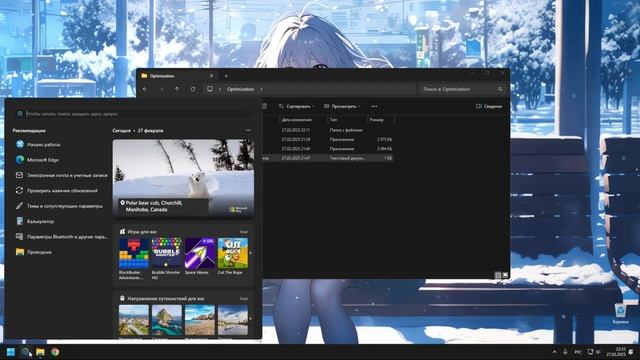
Task: Open Cut The Rope game tile
Action: 233,256
